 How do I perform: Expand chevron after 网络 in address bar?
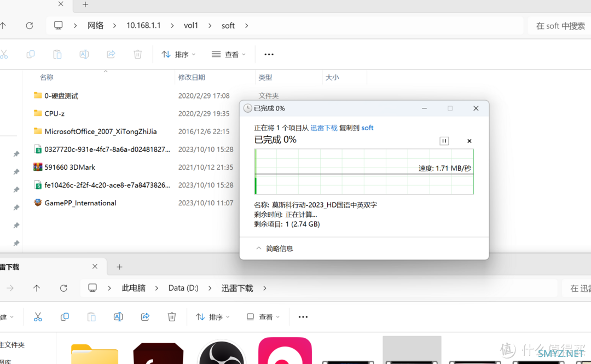114,26
